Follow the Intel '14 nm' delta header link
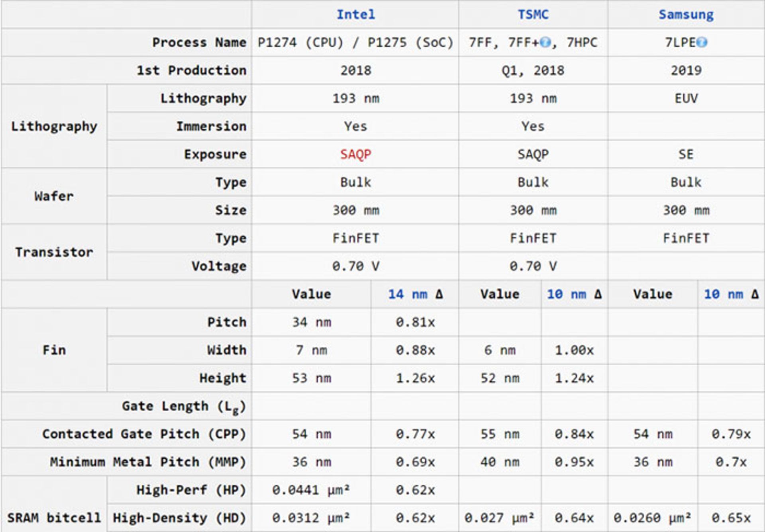The width and height of the screenshot is (765, 532). [408, 294]
